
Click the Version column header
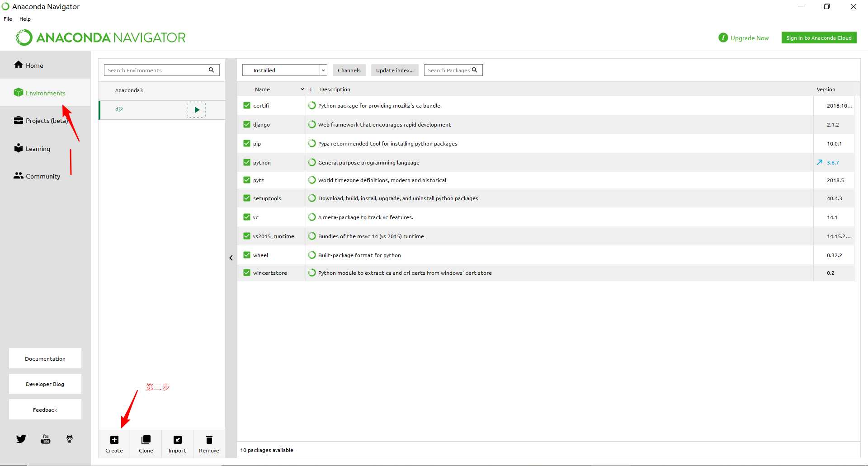826,89
